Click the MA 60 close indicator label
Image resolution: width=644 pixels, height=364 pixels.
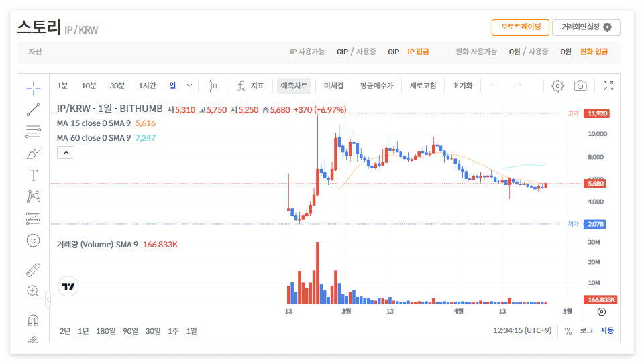tap(94, 138)
